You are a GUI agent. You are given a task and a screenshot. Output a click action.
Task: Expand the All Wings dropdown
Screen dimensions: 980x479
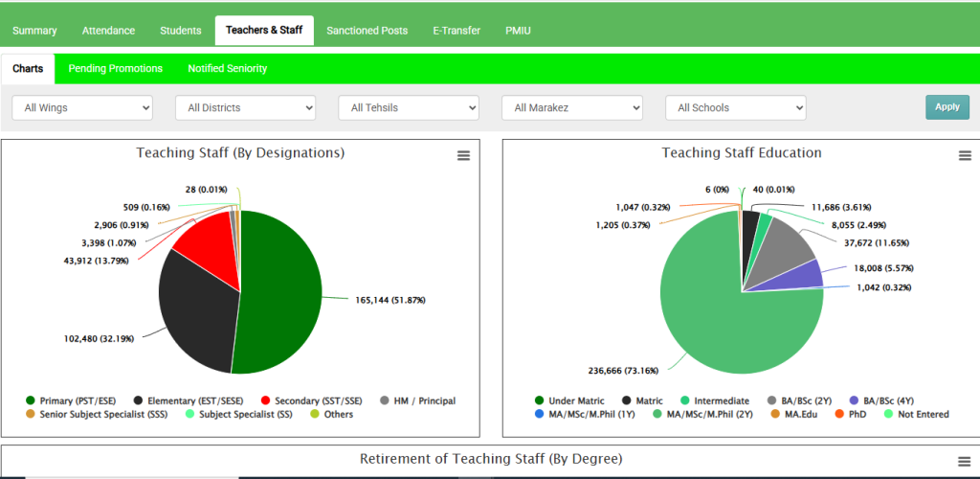click(81, 108)
